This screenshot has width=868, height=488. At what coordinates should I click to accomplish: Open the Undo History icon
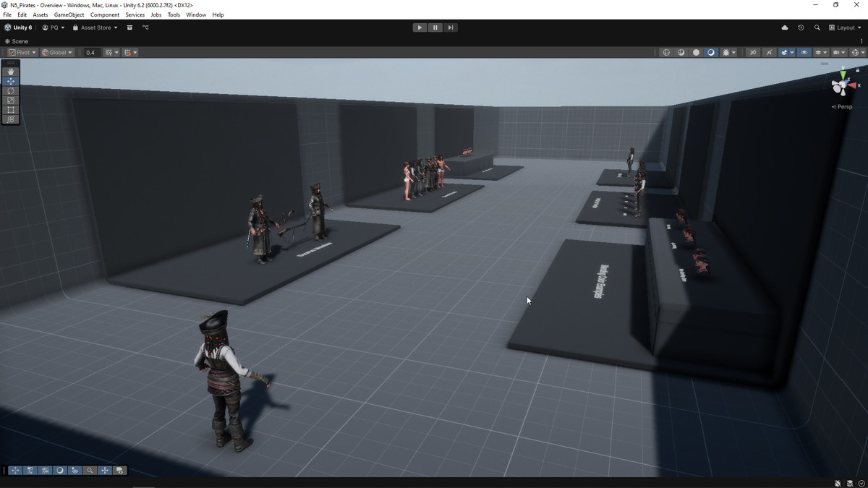coord(801,27)
